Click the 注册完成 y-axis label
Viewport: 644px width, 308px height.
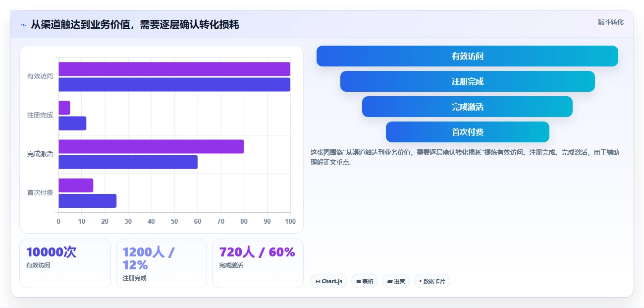tap(40, 115)
